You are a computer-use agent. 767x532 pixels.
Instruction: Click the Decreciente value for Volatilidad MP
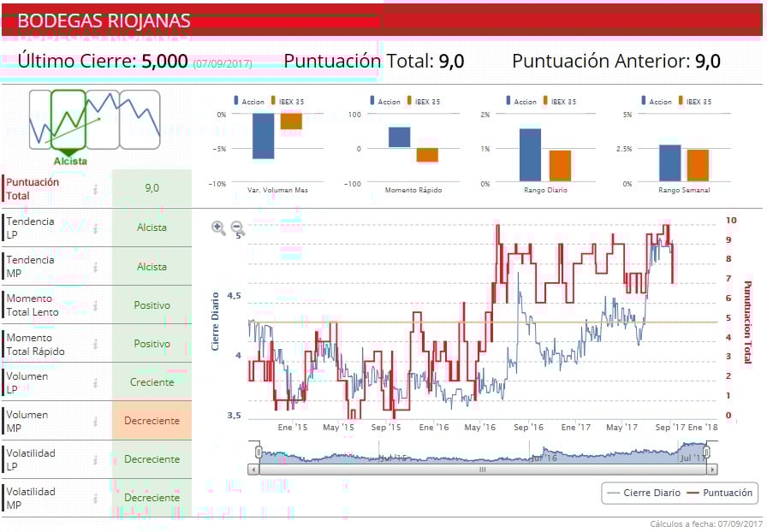(152, 498)
